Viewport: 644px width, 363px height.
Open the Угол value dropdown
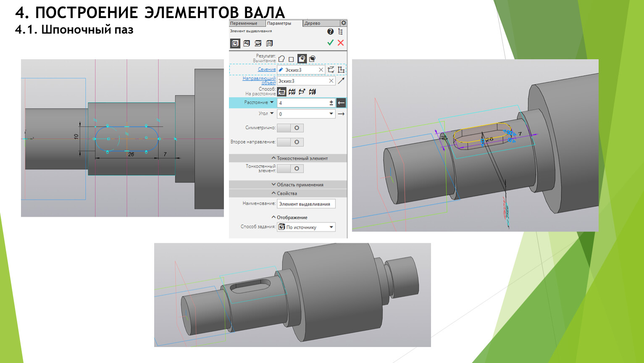(x=331, y=114)
